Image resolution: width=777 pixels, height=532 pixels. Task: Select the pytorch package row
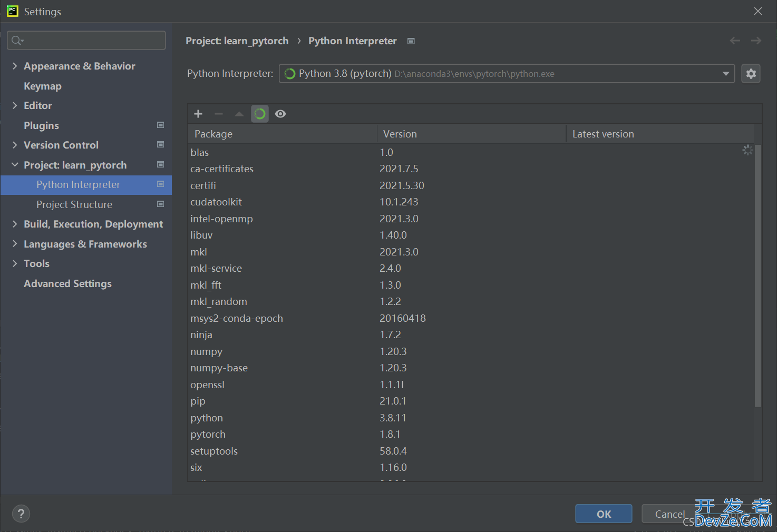coord(471,435)
